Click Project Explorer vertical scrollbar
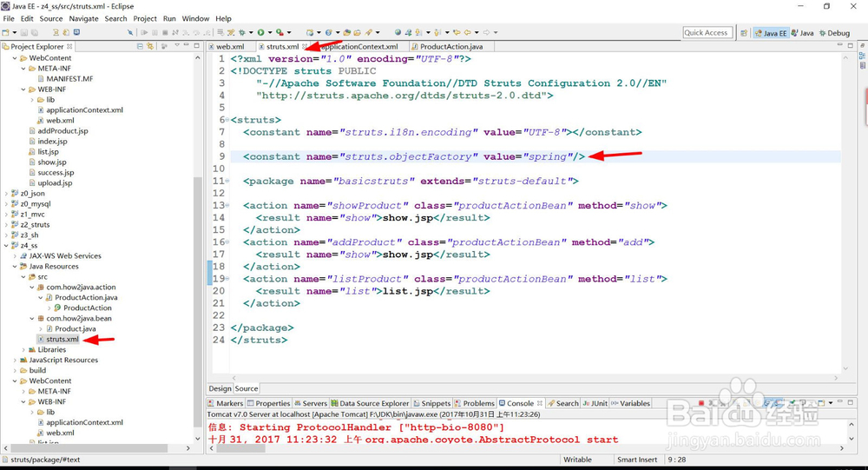This screenshot has width=868, height=470. click(198, 302)
